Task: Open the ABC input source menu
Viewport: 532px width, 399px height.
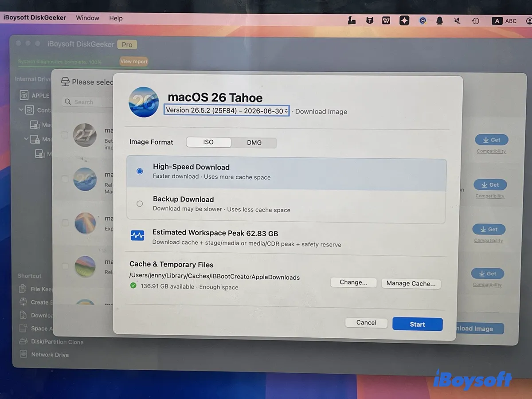Action: (505, 21)
